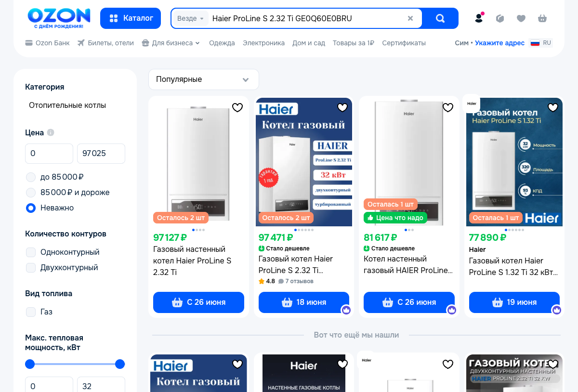Check the Газ fuel type filter

pyautogui.click(x=31, y=312)
